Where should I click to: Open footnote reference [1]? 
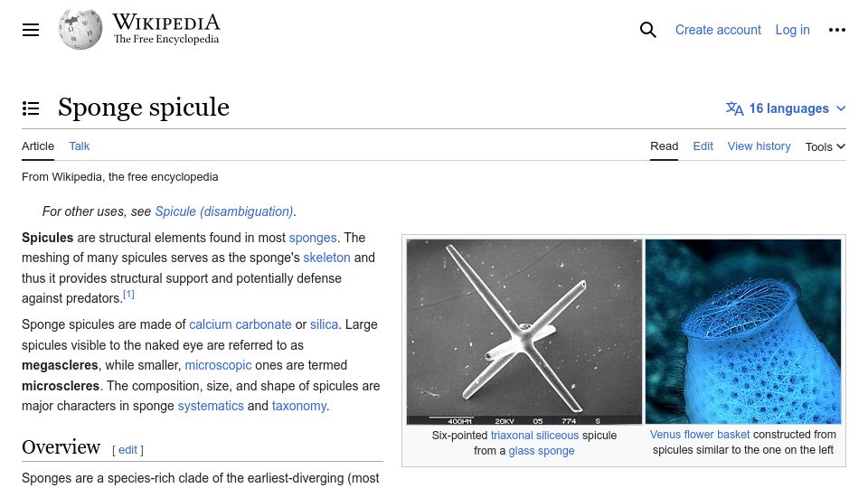pos(128,295)
